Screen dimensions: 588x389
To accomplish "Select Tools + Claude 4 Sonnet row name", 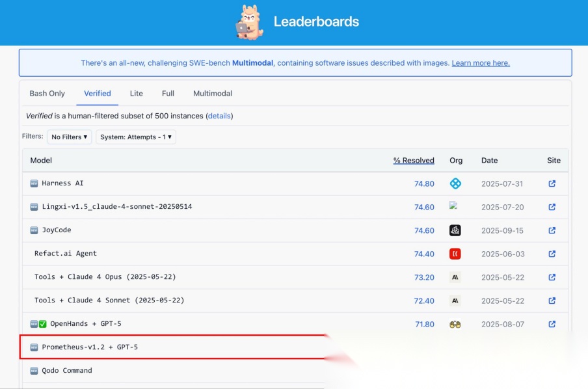I will (x=109, y=300).
